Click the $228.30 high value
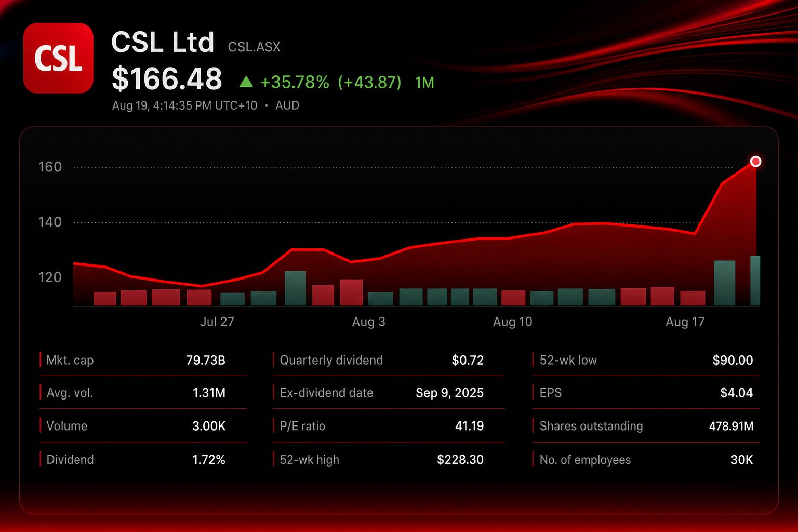 [x=460, y=460]
